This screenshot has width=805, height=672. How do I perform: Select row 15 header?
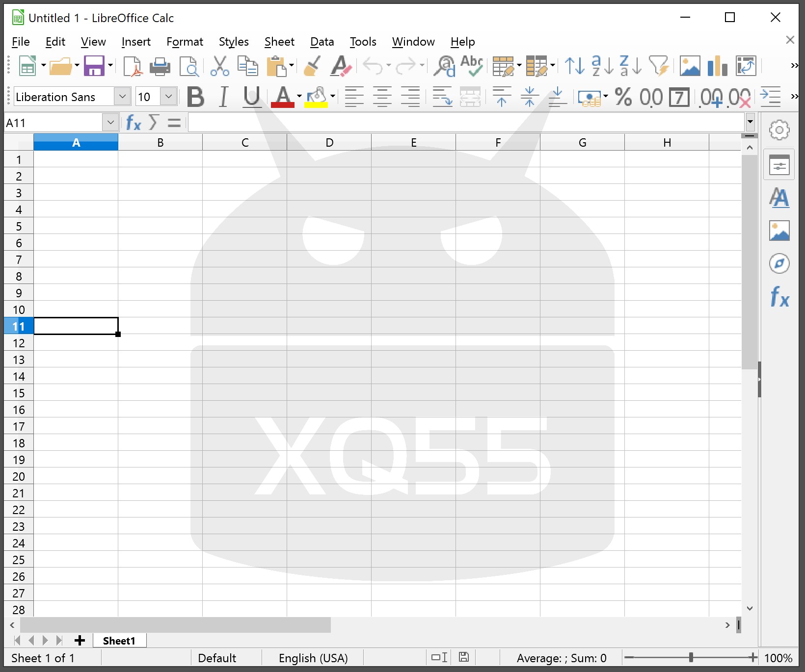click(x=19, y=393)
